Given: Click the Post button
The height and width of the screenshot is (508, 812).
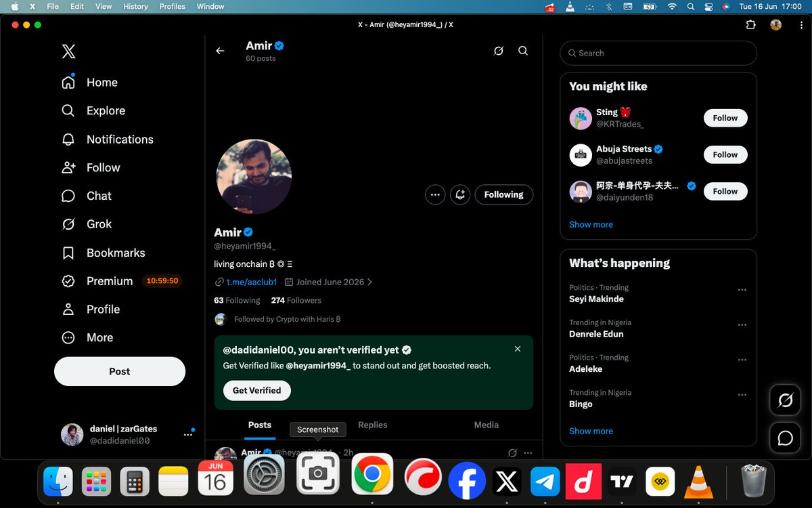Looking at the screenshot, I should pyautogui.click(x=120, y=371).
